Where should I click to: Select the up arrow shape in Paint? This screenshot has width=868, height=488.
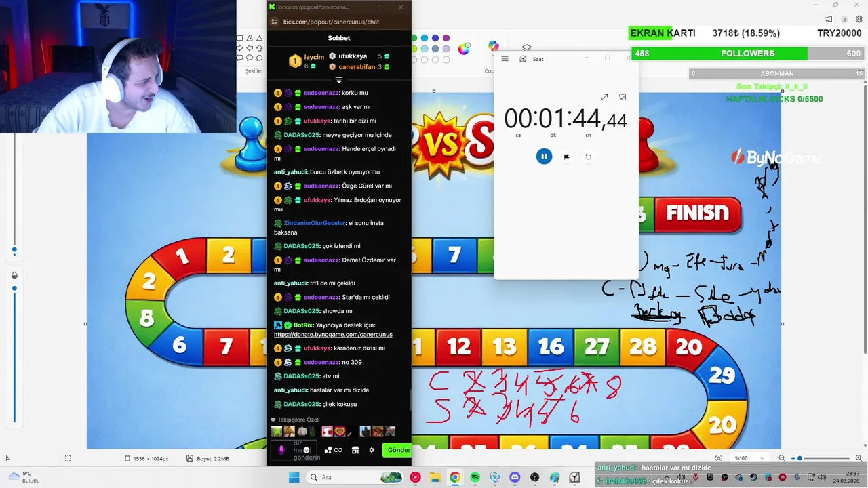tap(260, 48)
